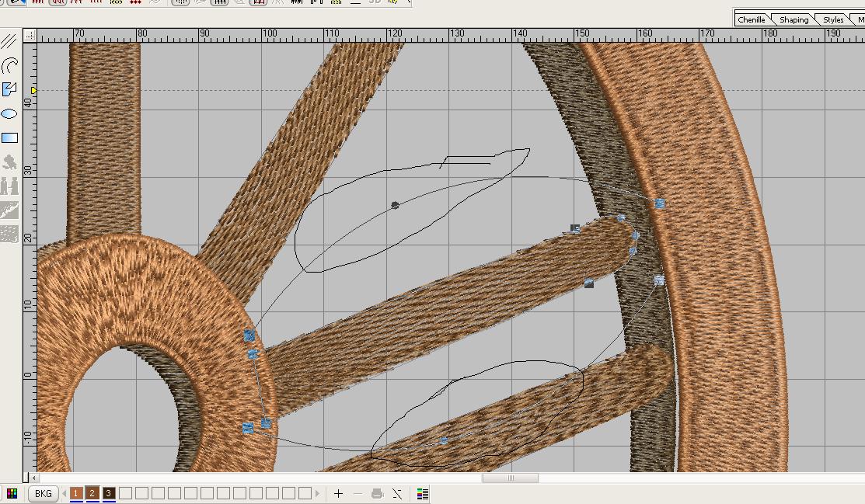The height and width of the screenshot is (504, 865).
Task: Select the arc outline tool
Action: [9, 65]
